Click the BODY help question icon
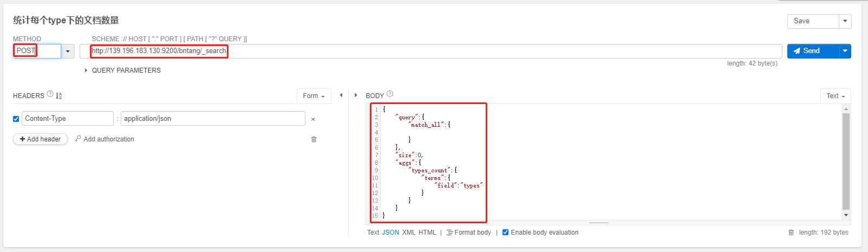 coord(390,94)
